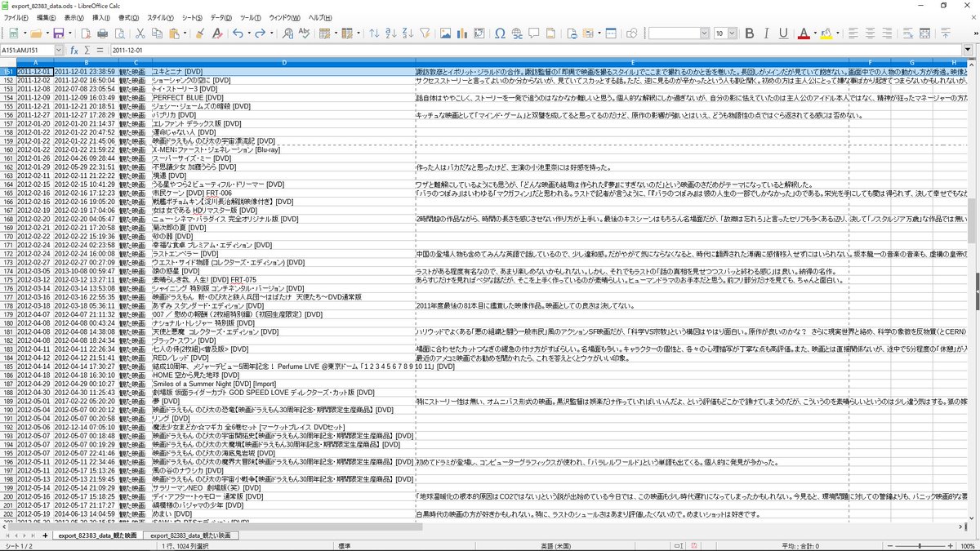This screenshot has width=980, height=551.
Task: Switch to sheet tab 観たい映画
Action: [190, 535]
